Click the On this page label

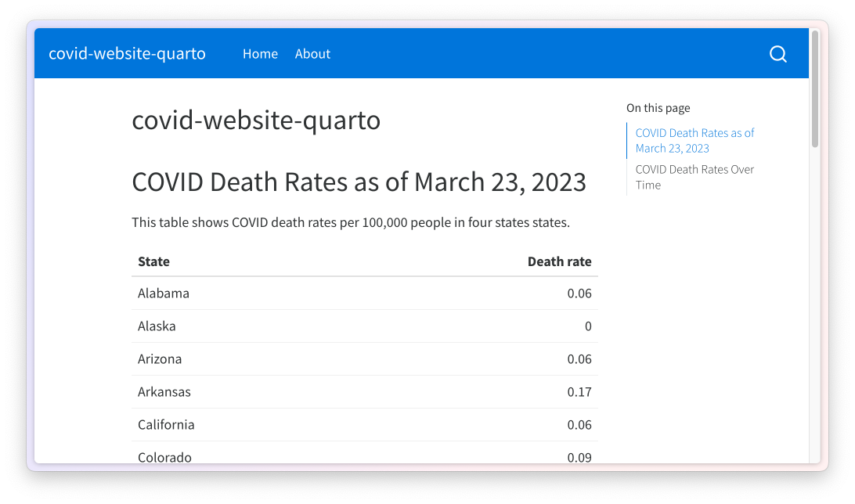tap(658, 108)
